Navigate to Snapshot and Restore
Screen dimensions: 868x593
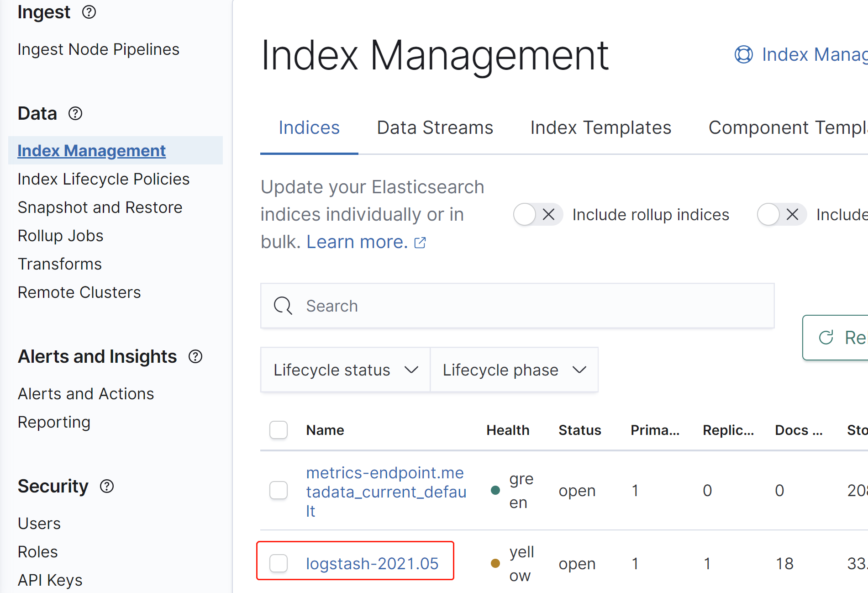tap(100, 207)
